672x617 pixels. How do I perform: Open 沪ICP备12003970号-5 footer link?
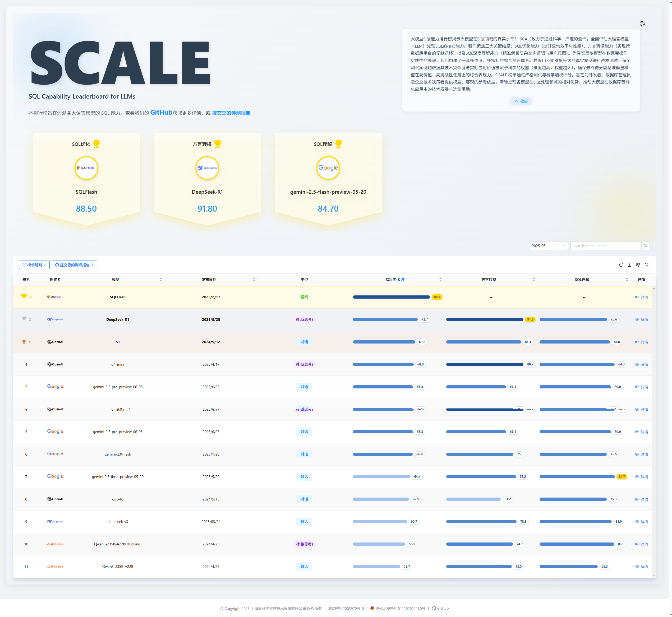346,609
